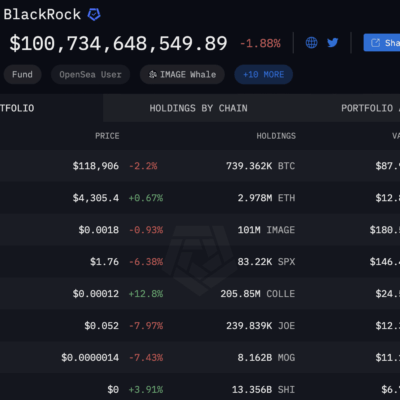400x400 pixels.
Task: Select the $1.76 price cell
Action: coord(104,262)
